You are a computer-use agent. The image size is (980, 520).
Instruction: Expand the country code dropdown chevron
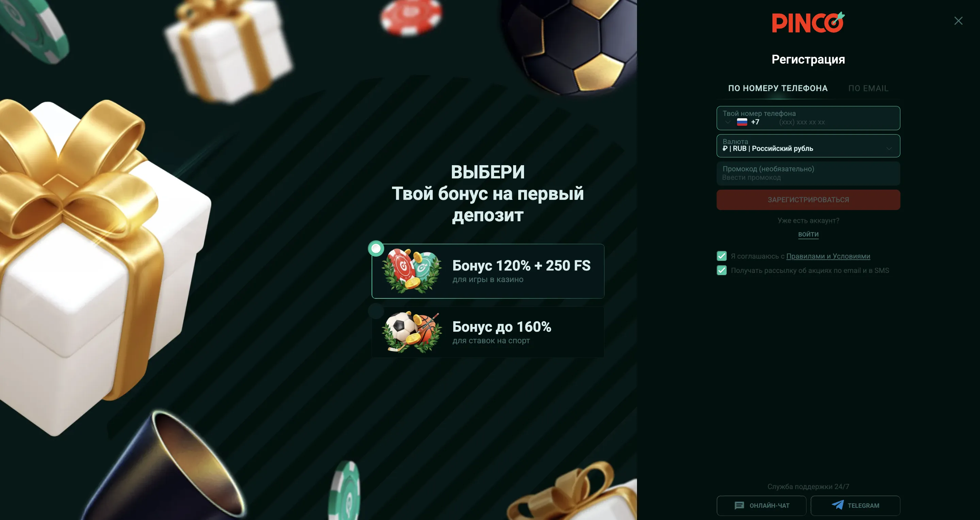[x=728, y=122]
